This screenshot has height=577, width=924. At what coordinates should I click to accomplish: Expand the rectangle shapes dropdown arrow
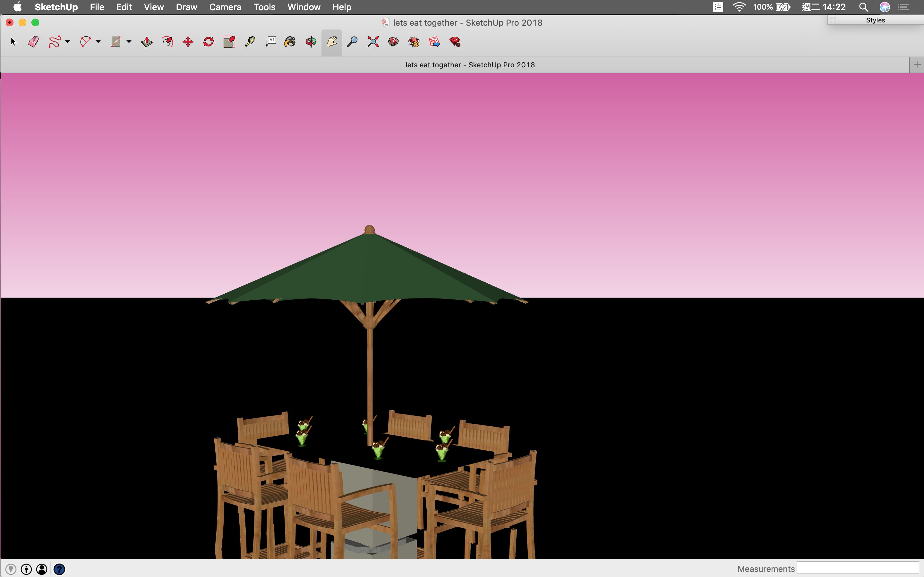[x=129, y=42]
